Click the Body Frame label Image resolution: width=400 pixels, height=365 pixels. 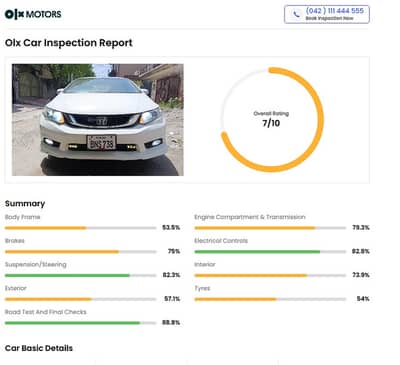pyautogui.click(x=22, y=217)
